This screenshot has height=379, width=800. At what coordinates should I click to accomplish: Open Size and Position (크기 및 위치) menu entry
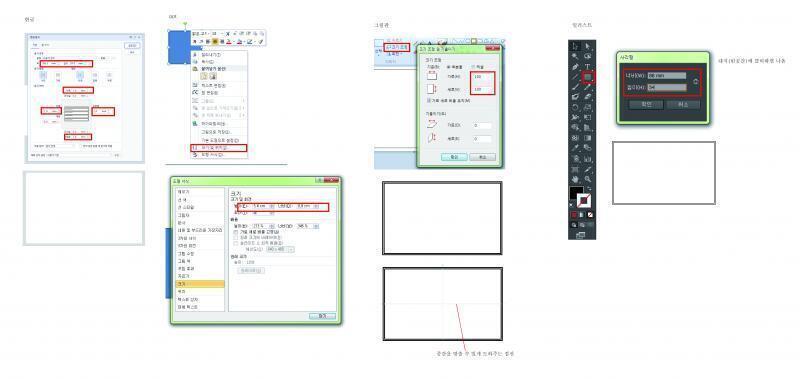(218, 148)
